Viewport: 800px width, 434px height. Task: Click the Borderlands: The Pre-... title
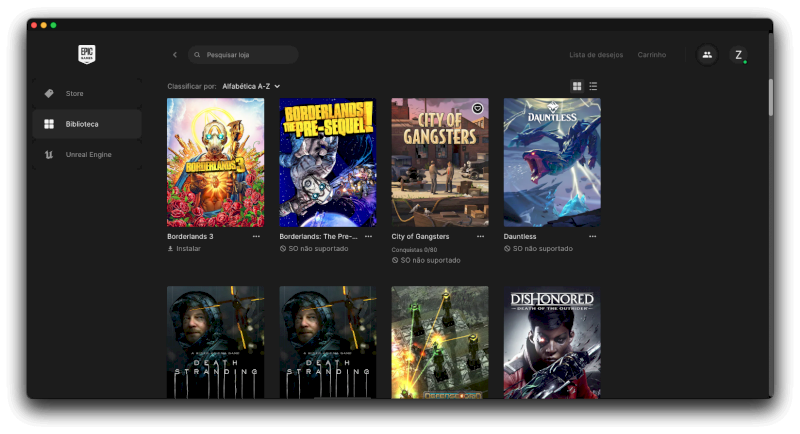[318, 237]
